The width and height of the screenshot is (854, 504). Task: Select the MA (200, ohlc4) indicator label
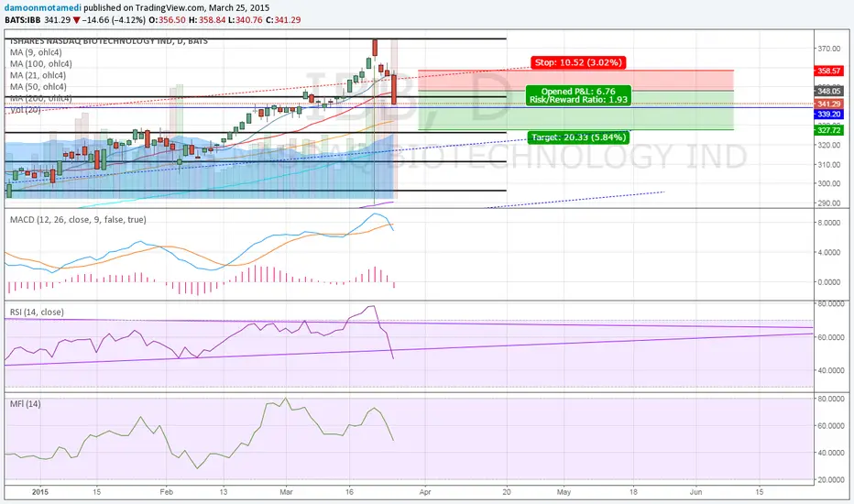(x=41, y=98)
